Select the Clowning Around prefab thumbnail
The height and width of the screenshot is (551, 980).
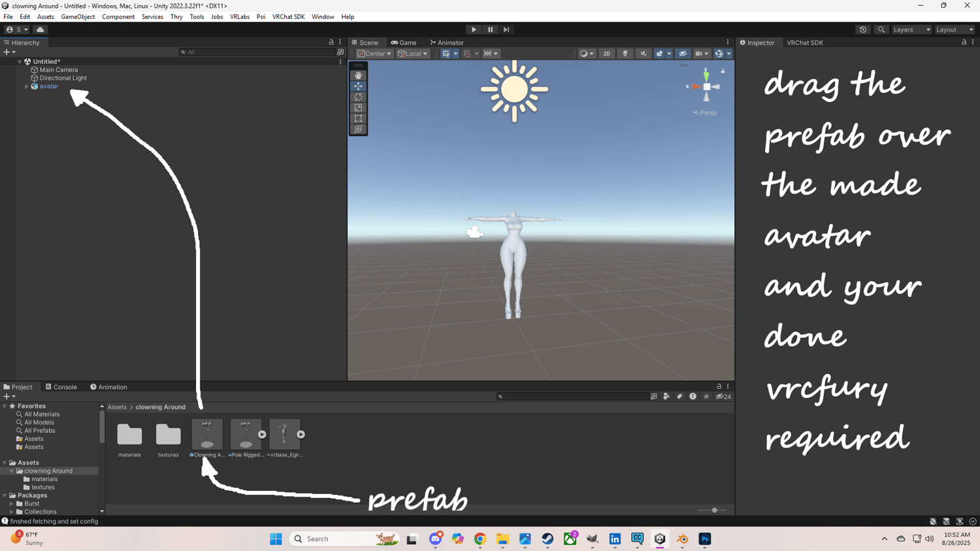207,435
